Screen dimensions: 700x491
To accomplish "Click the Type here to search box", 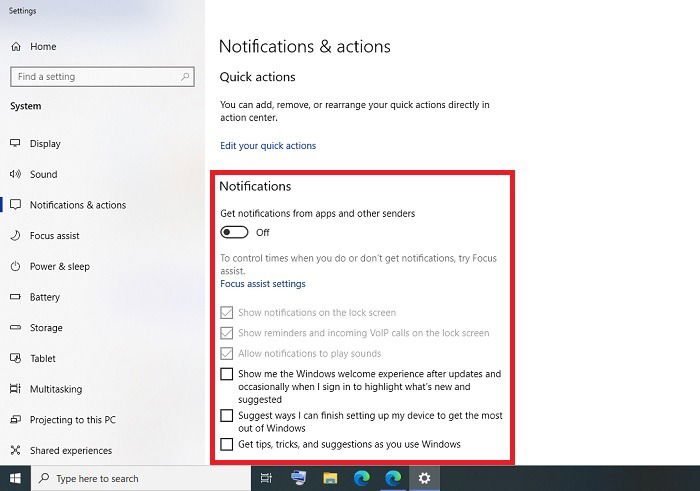I will [x=141, y=479].
